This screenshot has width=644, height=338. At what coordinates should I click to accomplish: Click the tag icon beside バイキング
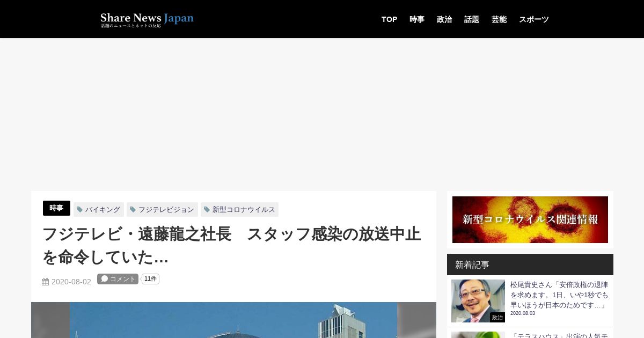[79, 209]
